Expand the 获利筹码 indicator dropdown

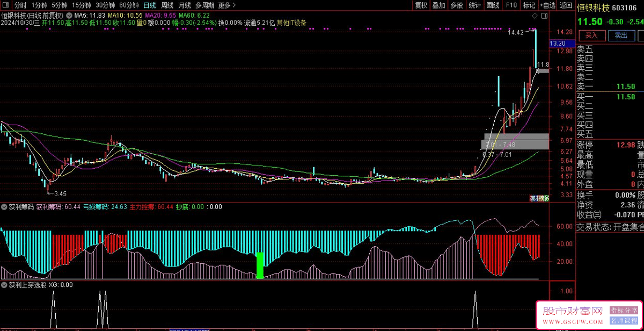[4, 206]
